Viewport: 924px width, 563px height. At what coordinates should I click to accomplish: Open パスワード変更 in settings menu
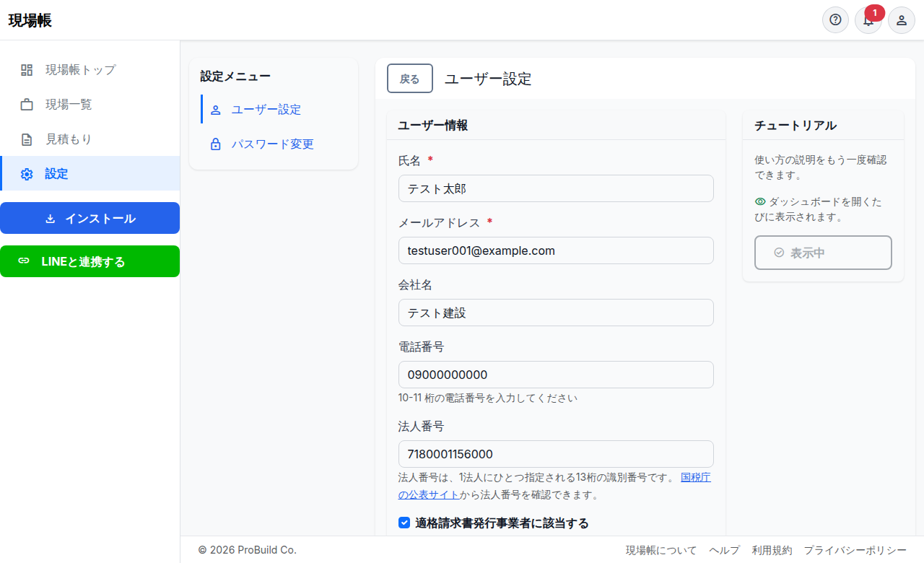click(274, 144)
